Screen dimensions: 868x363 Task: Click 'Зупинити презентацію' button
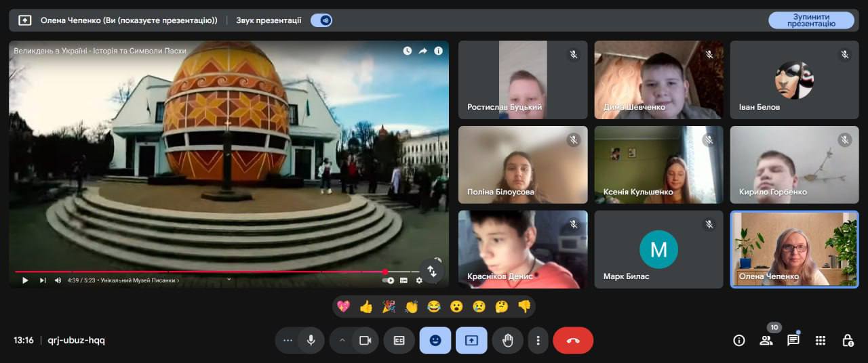811,20
